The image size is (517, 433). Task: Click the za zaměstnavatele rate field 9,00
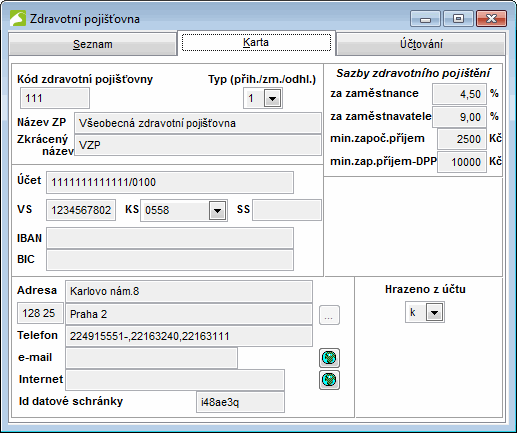(459, 117)
